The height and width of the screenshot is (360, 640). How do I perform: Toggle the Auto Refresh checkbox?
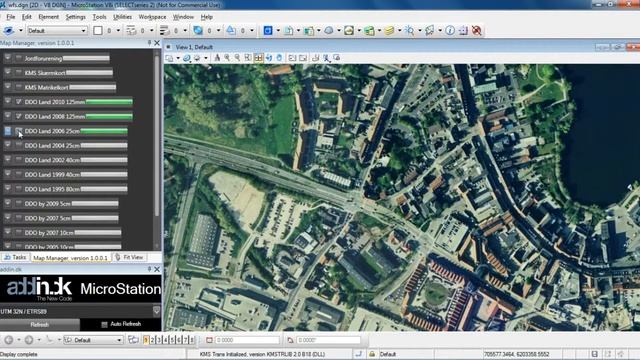[x=104, y=324]
